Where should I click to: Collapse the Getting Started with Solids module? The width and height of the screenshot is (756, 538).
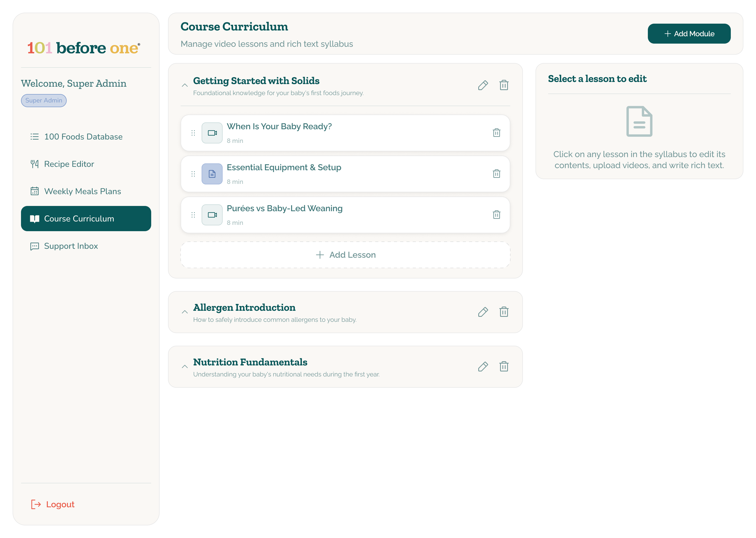(185, 85)
